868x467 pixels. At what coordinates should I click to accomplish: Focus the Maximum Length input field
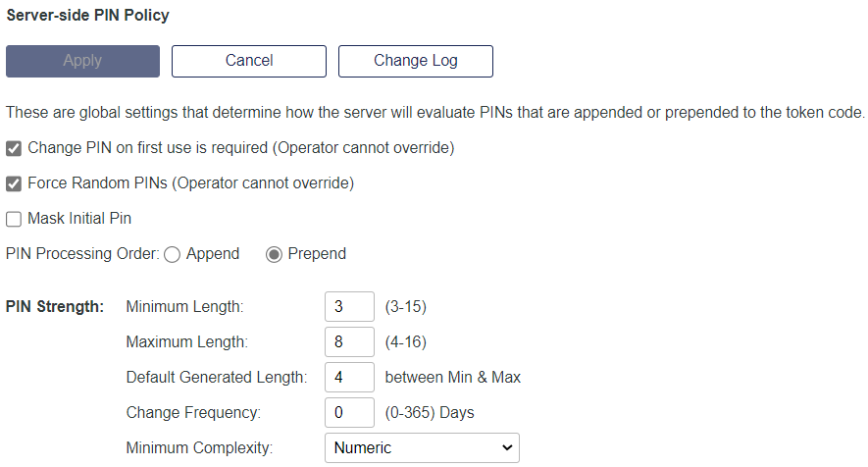(349, 342)
